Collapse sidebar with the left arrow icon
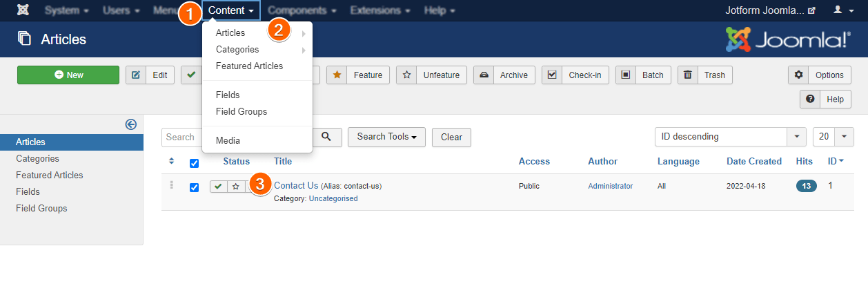 pyautogui.click(x=131, y=124)
